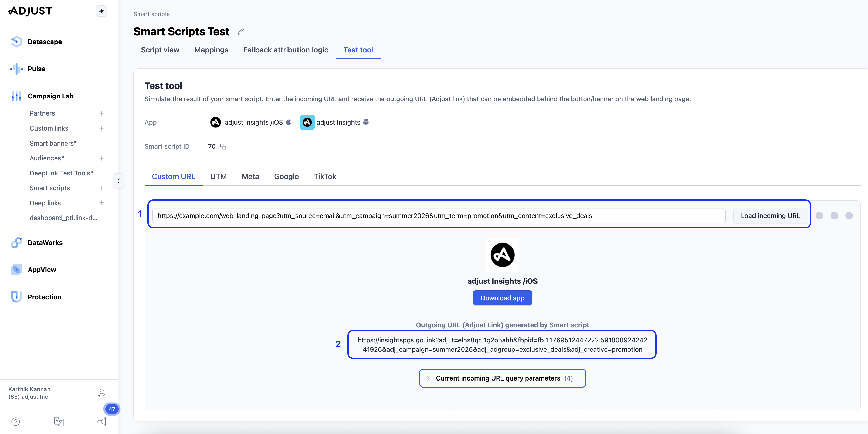Open Datascape from the sidebar
This screenshot has height=434, width=868.
44,42
